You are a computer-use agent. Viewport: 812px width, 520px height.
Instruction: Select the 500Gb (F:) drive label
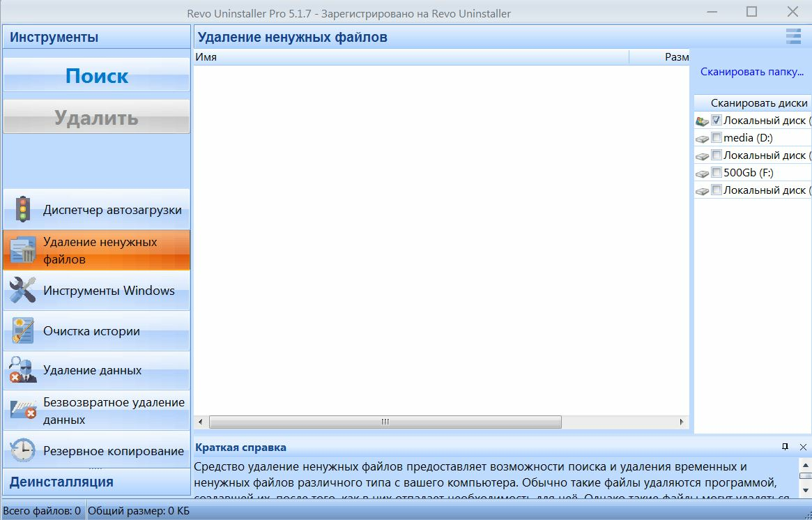(749, 172)
